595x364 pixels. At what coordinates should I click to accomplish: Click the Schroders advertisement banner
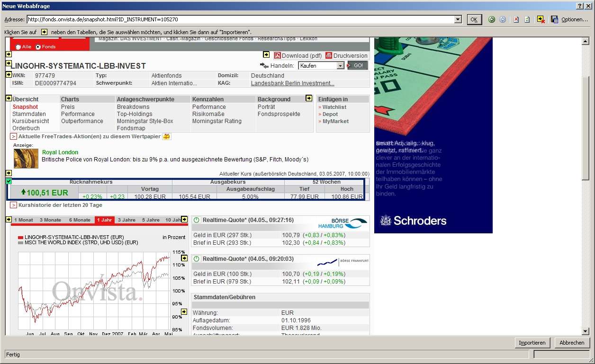(433, 135)
